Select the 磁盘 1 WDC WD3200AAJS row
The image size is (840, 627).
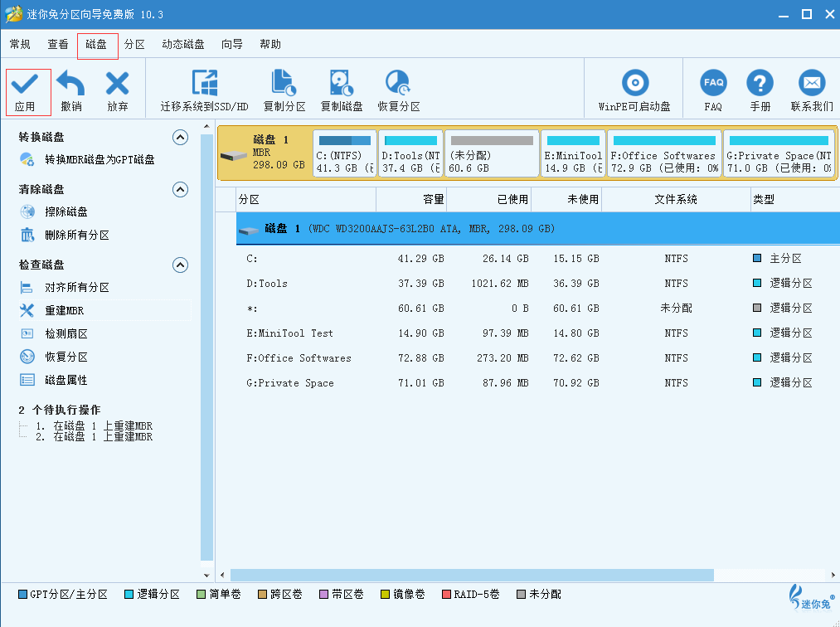click(538, 229)
